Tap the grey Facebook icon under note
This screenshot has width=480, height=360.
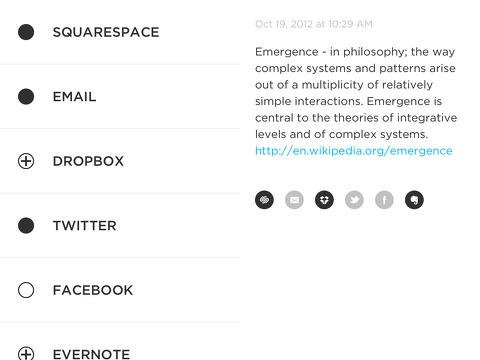(x=384, y=200)
